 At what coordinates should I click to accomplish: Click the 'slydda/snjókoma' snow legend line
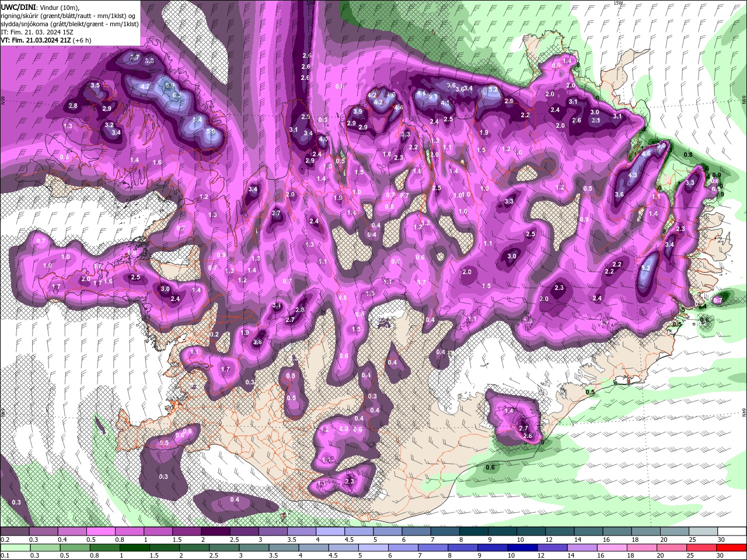tap(69, 24)
